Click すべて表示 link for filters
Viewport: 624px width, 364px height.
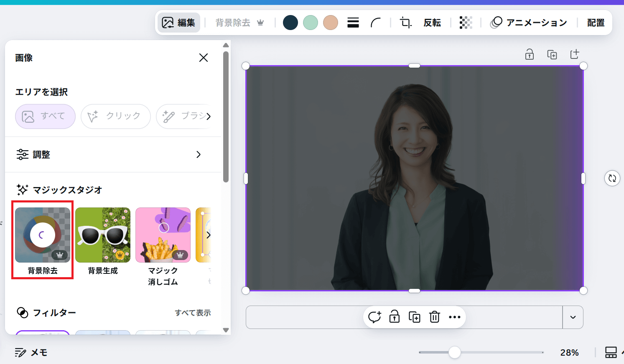coord(193,313)
